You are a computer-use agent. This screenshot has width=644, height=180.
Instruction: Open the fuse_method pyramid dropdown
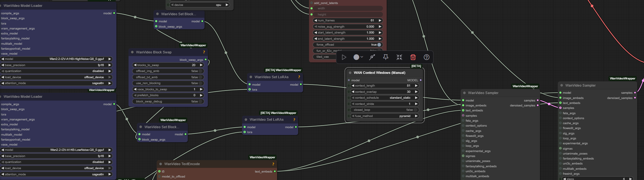(385, 116)
